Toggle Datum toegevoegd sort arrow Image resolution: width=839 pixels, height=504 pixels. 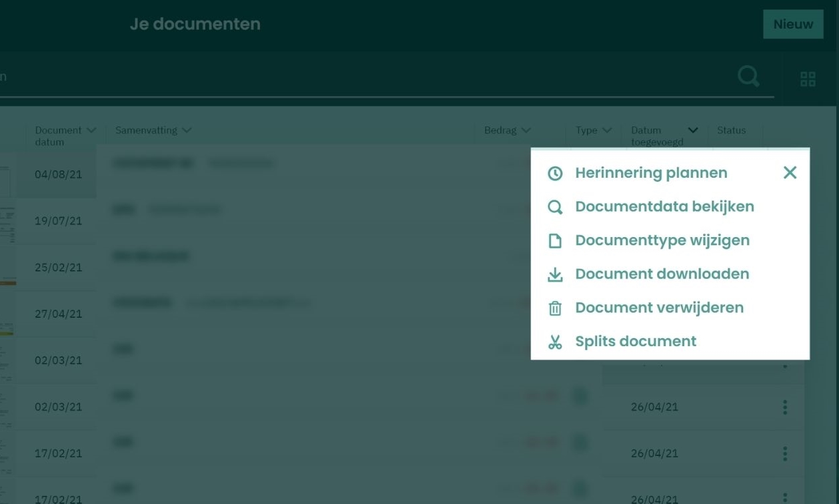click(x=693, y=130)
